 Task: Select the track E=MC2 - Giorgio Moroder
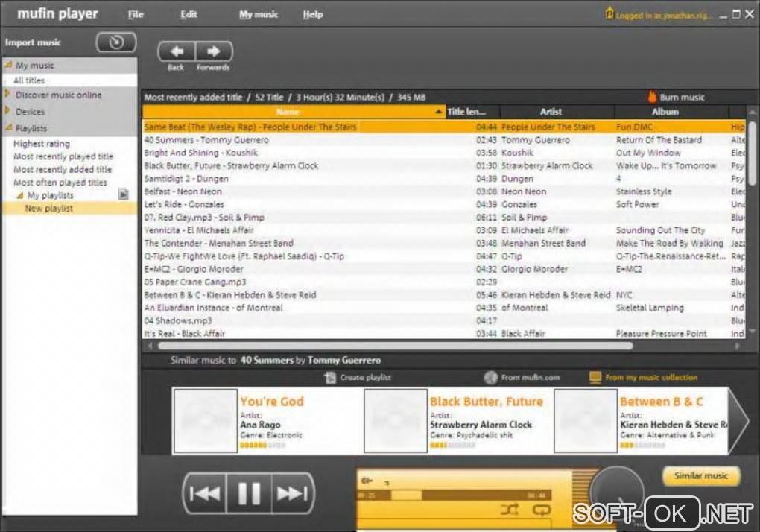tap(194, 269)
